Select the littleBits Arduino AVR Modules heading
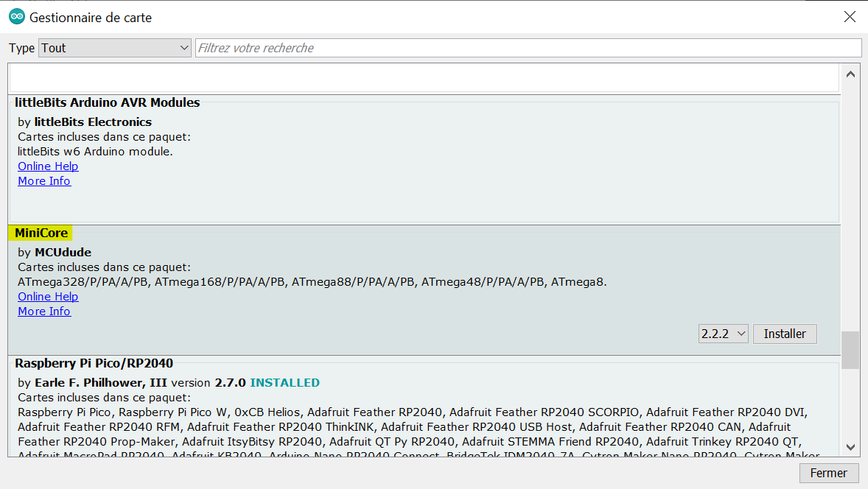 108,102
